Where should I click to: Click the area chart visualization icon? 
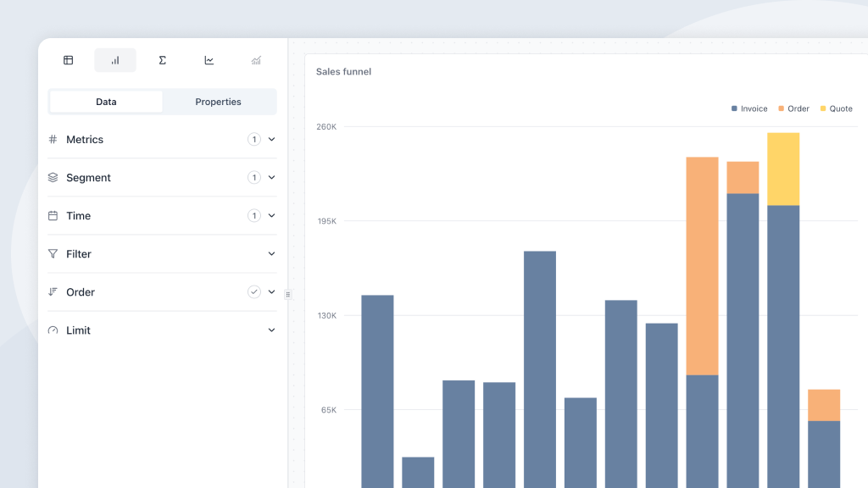[x=256, y=60]
